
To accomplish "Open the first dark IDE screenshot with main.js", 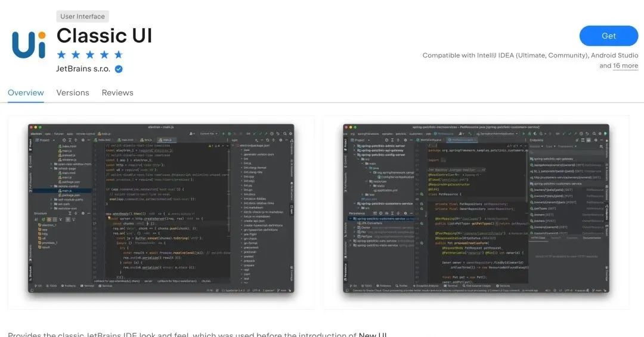I will (x=161, y=208).
